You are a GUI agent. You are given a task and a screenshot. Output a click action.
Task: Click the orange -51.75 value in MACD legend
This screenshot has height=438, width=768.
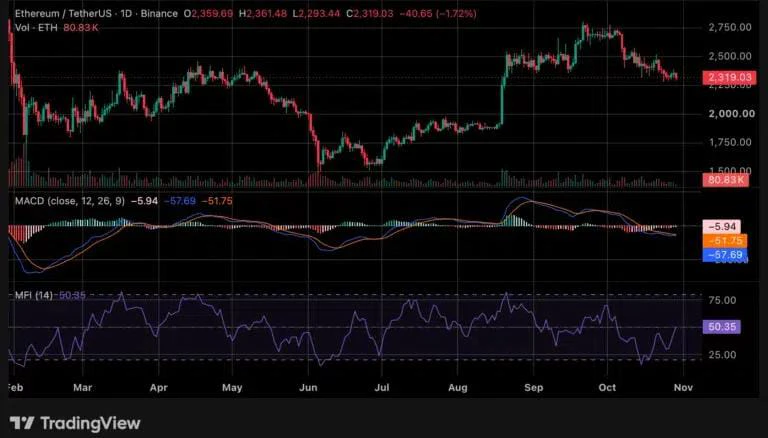pos(217,201)
